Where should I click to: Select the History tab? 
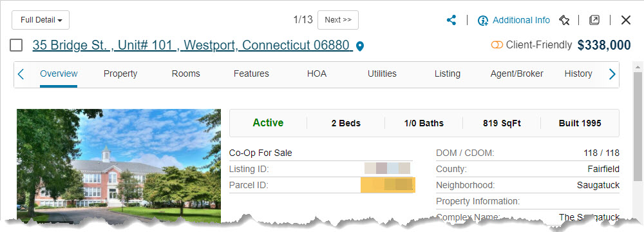coord(578,74)
